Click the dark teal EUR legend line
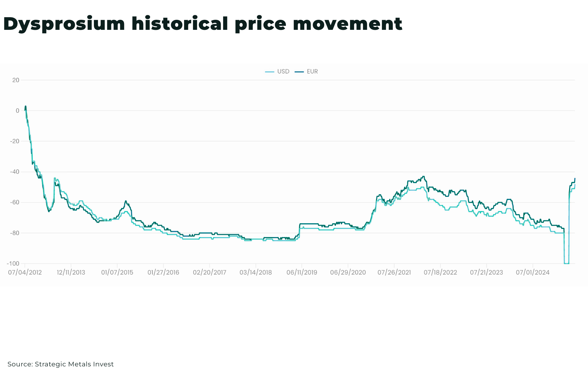This screenshot has height=373, width=588. [x=299, y=72]
